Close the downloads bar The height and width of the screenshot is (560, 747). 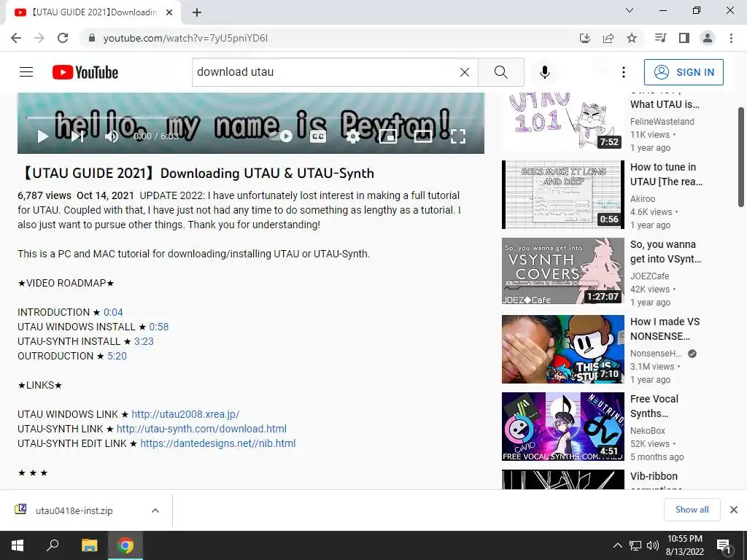[734, 510]
